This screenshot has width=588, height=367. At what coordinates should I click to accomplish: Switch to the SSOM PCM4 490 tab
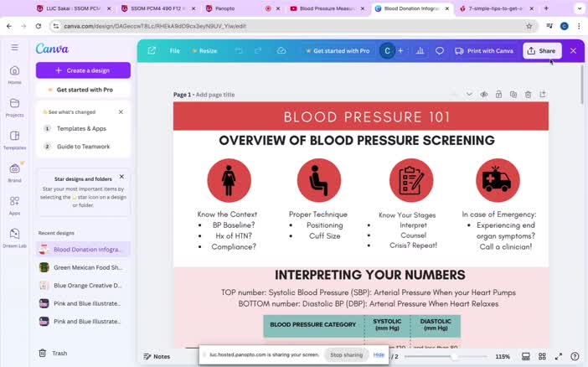(x=157, y=8)
